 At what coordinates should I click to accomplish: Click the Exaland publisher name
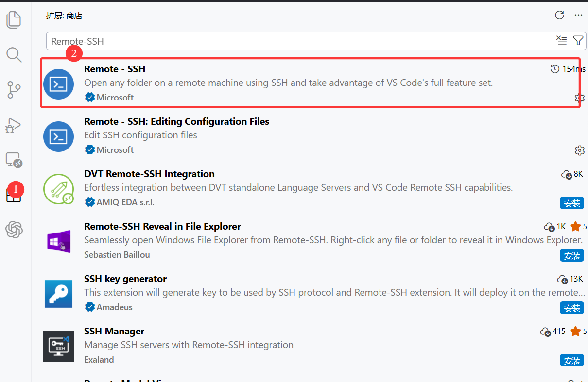[99, 359]
